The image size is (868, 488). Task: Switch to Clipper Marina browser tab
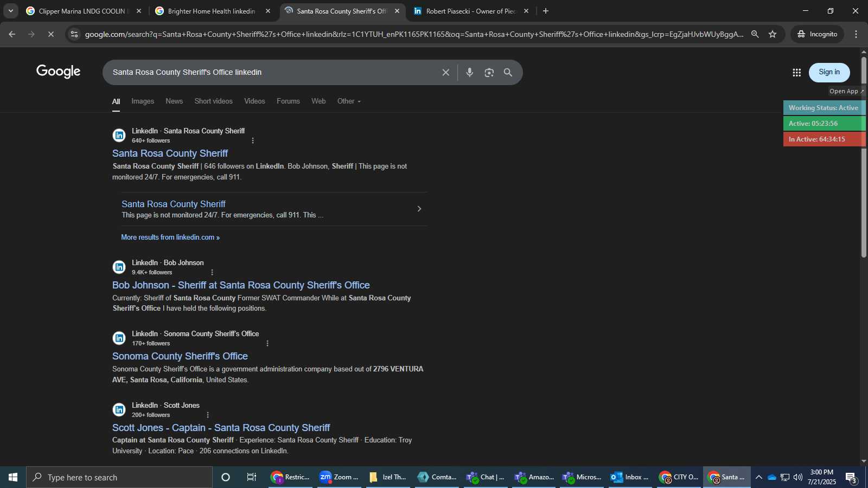pos(82,11)
